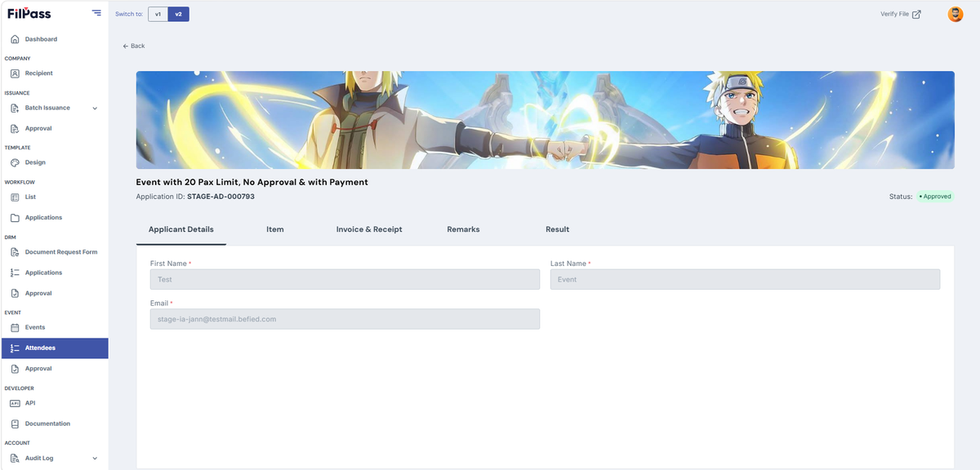Click the Email input field

click(345, 319)
